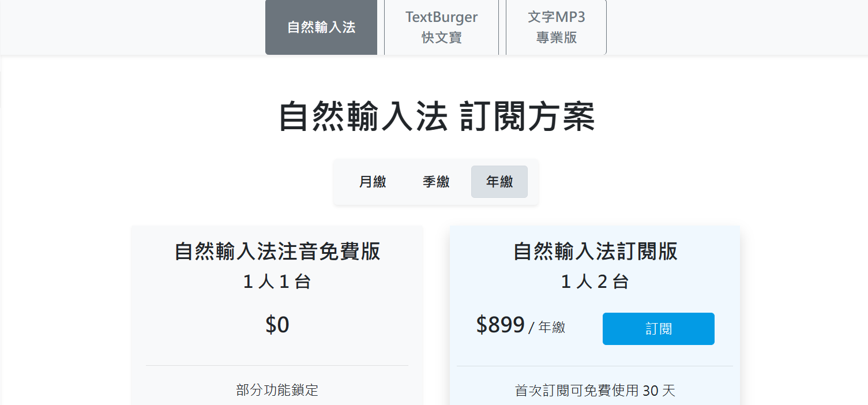Click the 自然輸入法注音免費版 plan title
The width and height of the screenshot is (868, 405).
[x=277, y=252]
